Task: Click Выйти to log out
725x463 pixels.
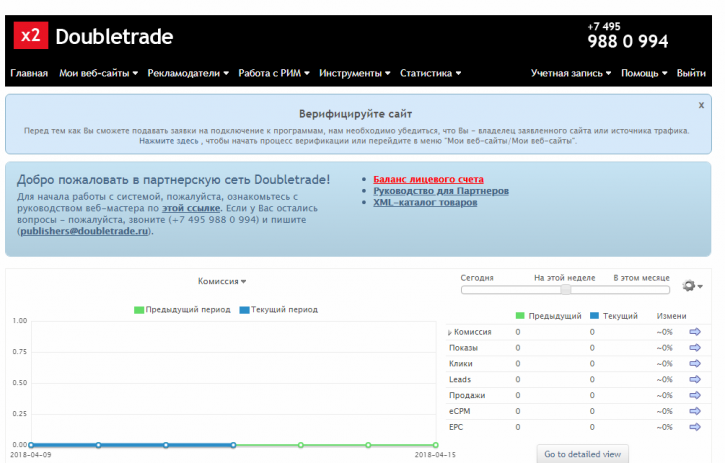Action: click(x=691, y=73)
